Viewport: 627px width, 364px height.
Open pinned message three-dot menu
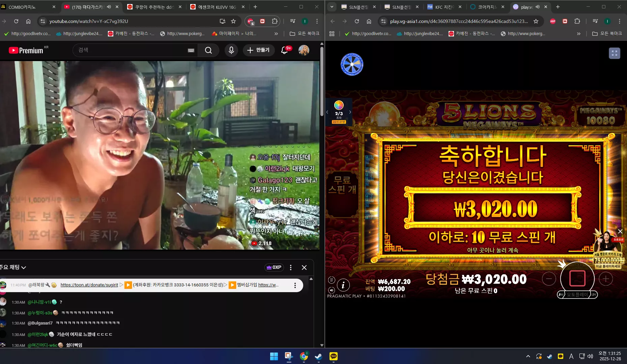[295, 285]
